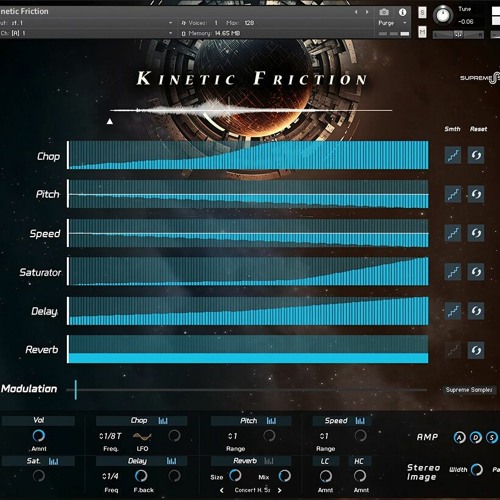Click the Kinetic Friction instrument name
The image size is (500, 500).
pos(24,11)
